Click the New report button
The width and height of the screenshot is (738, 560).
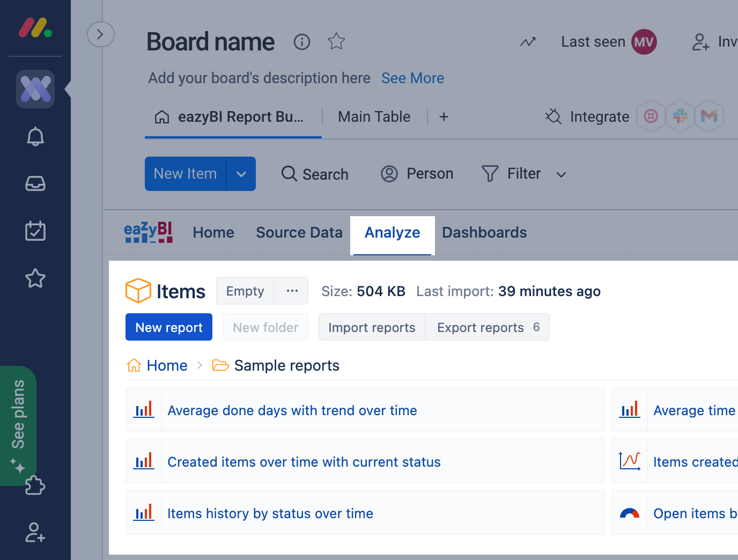169,327
